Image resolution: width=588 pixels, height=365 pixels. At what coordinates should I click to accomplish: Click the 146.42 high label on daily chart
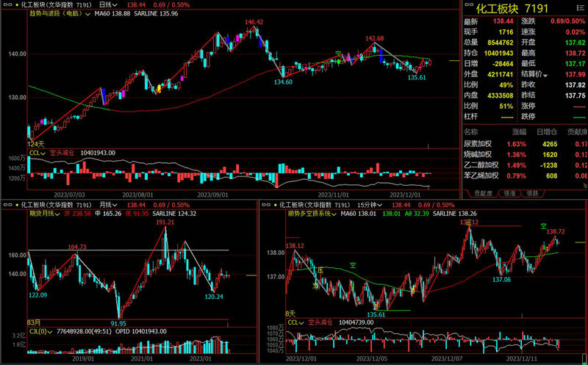pyautogui.click(x=254, y=22)
